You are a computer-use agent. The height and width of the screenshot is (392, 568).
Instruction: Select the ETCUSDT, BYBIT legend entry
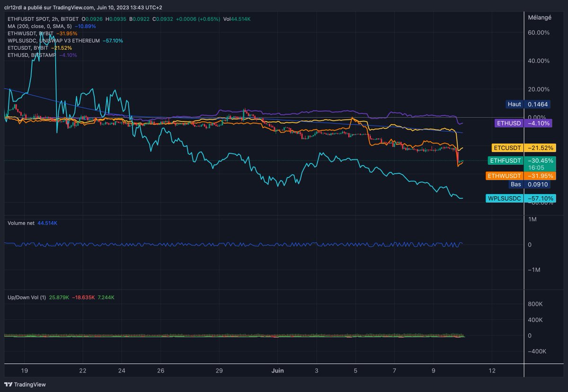pos(28,48)
